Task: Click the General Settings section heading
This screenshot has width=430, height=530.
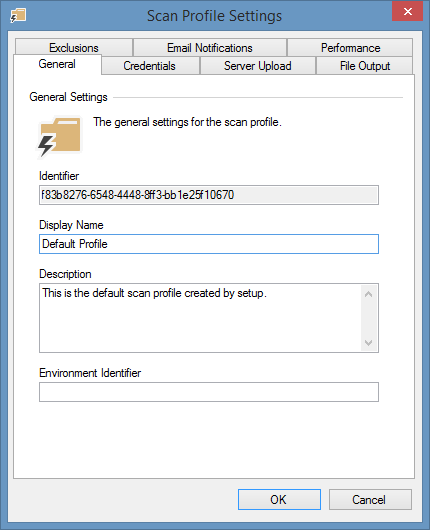Action: [69, 97]
